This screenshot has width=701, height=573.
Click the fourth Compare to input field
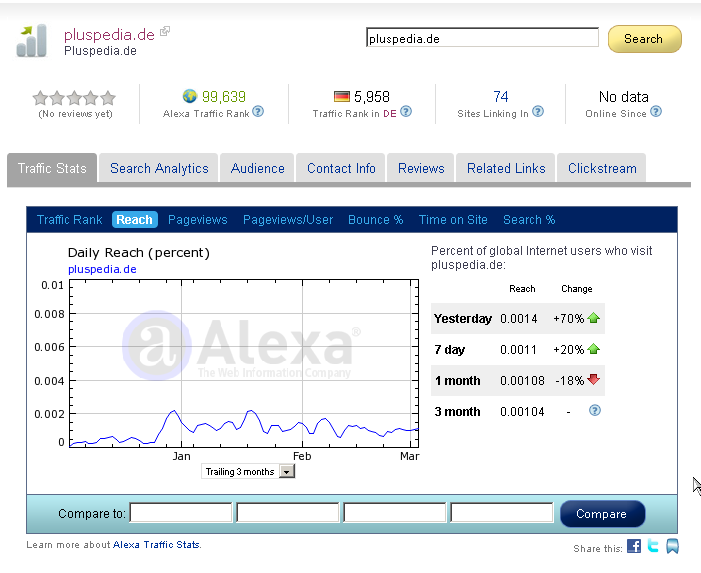tap(502, 512)
